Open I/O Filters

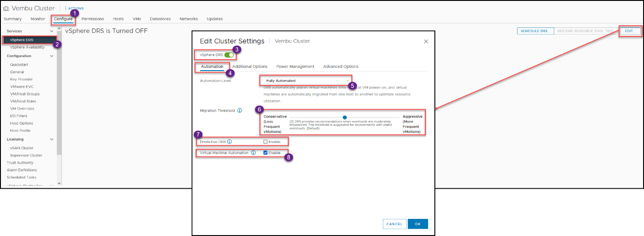tap(18, 116)
